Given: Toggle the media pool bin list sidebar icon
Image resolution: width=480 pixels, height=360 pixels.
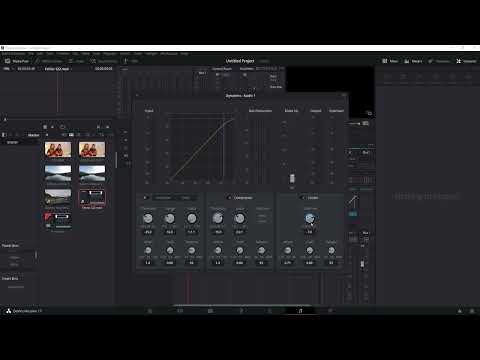Looking at the screenshot, I should 4,135.
